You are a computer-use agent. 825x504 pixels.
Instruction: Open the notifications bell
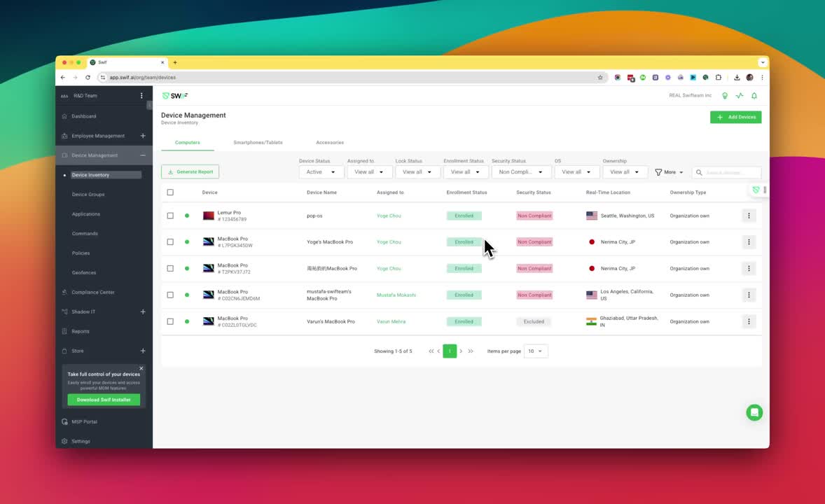(x=754, y=96)
